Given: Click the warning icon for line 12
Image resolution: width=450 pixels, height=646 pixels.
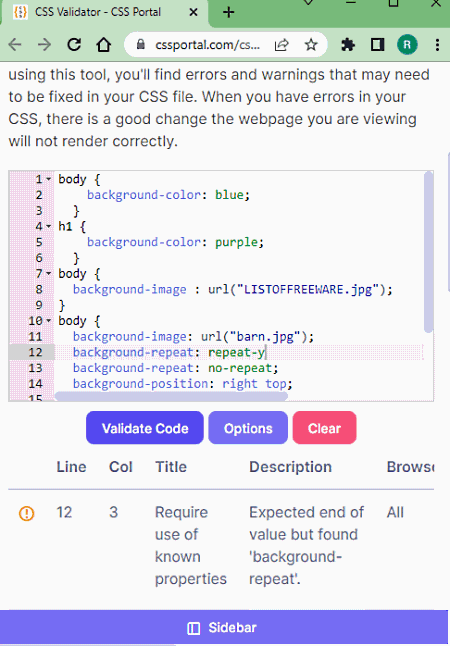Looking at the screenshot, I should tap(27, 513).
